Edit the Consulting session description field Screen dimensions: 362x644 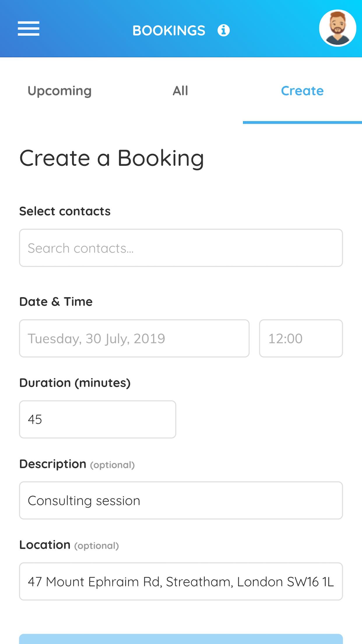[181, 501]
